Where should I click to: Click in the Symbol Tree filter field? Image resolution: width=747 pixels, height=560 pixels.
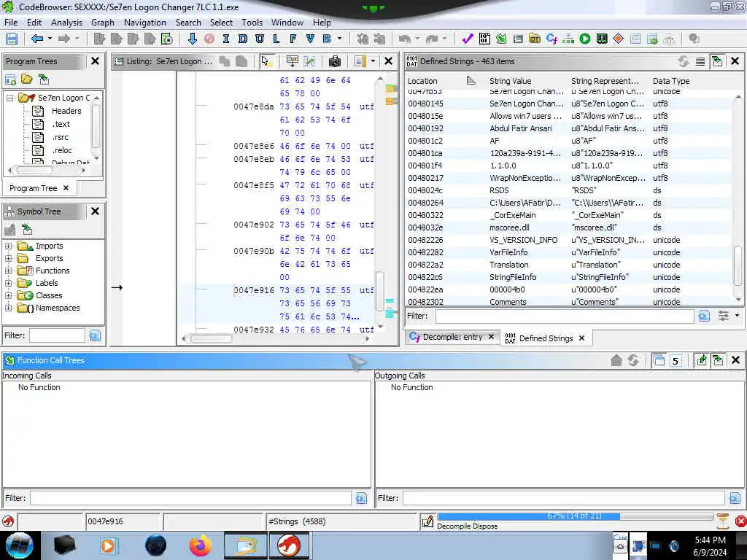[x=57, y=335]
